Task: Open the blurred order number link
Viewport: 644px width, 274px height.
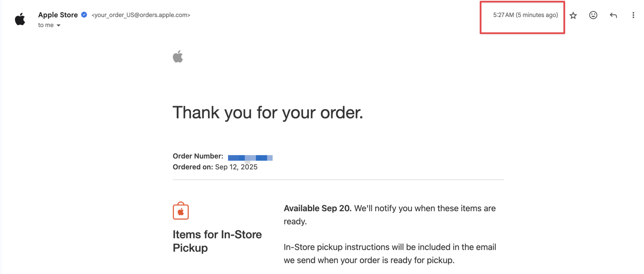Action: point(250,157)
